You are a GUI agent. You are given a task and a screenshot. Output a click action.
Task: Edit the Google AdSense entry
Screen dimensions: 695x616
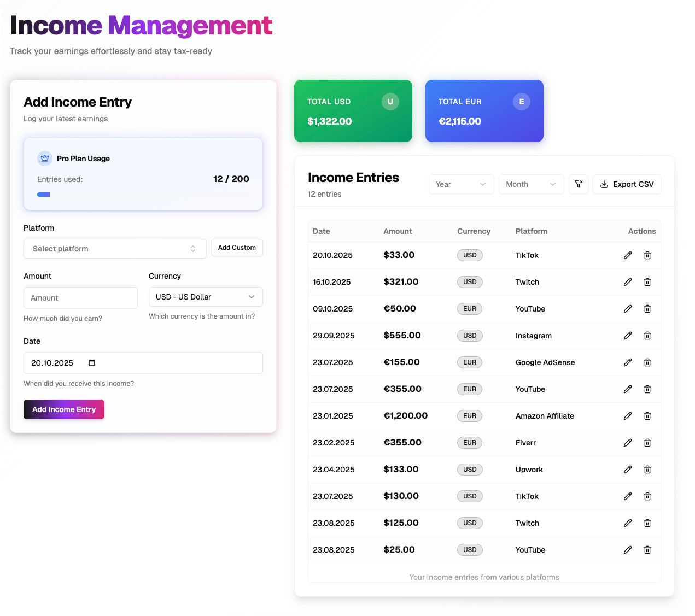point(627,362)
